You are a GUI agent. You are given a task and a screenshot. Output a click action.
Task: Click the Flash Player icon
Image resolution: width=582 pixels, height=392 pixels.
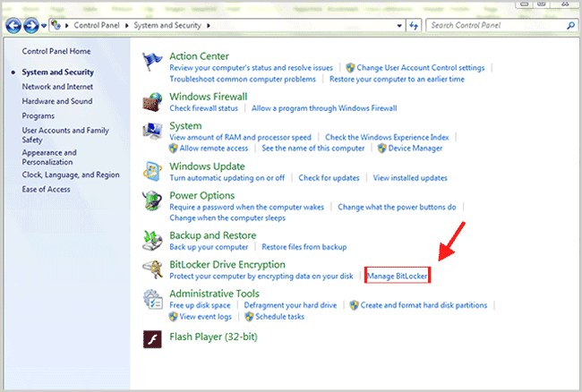pyautogui.click(x=152, y=339)
